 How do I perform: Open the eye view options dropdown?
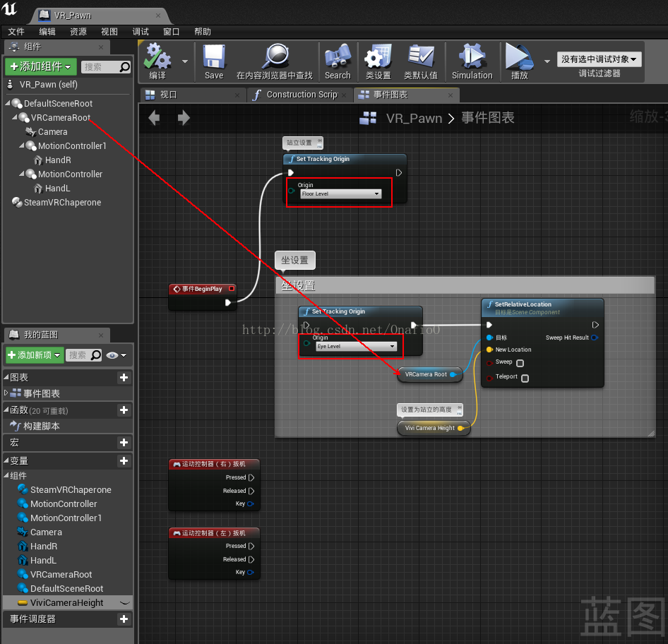click(117, 355)
